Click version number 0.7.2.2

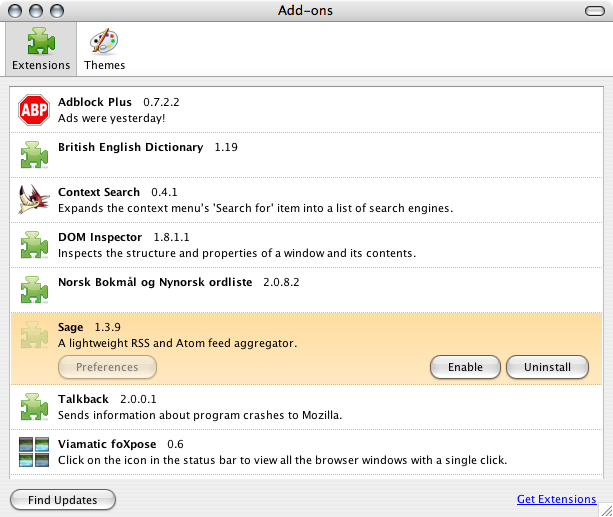(x=161, y=102)
